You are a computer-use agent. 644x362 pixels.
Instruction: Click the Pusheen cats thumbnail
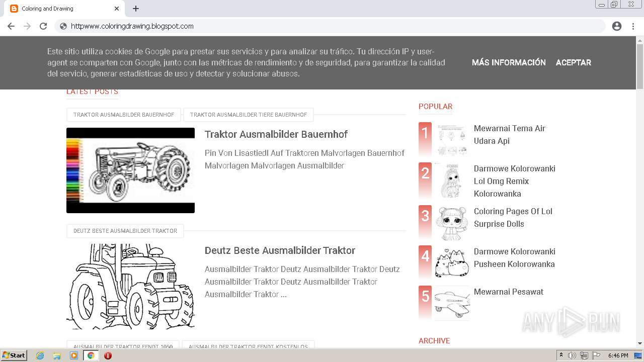[451, 263]
